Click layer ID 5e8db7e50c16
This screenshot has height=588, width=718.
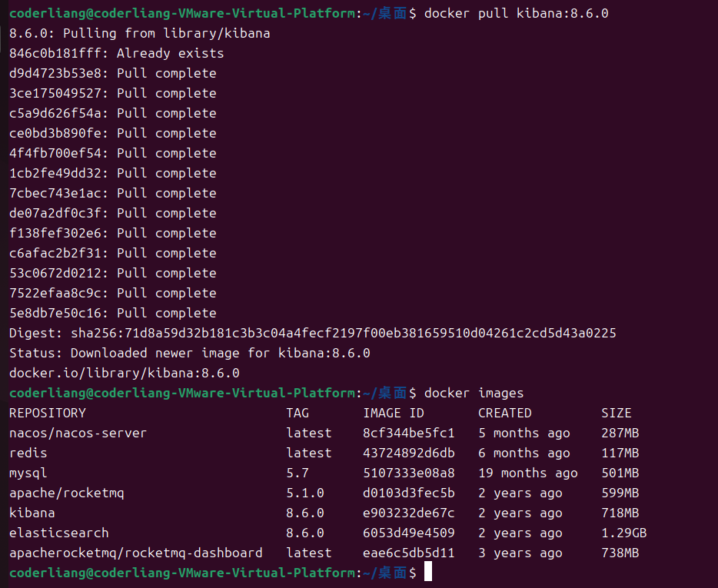click(x=55, y=314)
